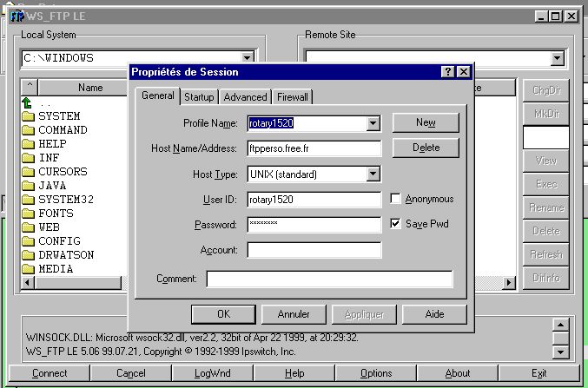This screenshot has height=388, width=588.
Task: Select the SYSTEM32 folder name
Action: click(66, 200)
